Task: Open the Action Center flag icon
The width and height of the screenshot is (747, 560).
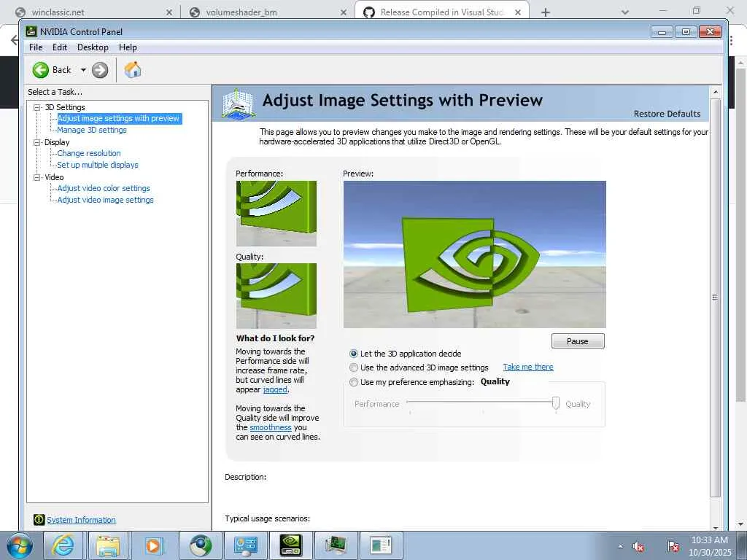Action: 673,546
